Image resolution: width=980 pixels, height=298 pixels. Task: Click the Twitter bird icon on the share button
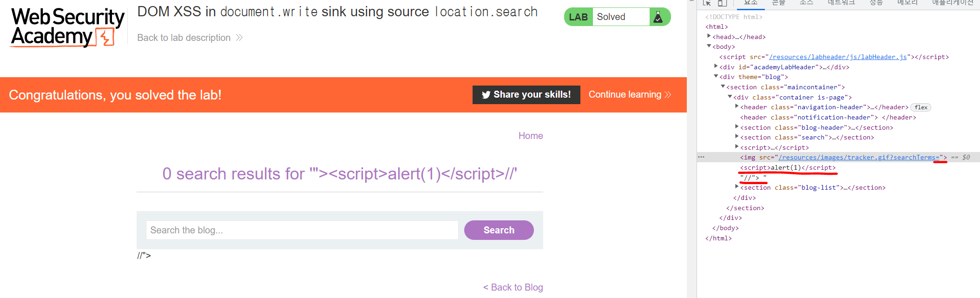pyautogui.click(x=486, y=95)
